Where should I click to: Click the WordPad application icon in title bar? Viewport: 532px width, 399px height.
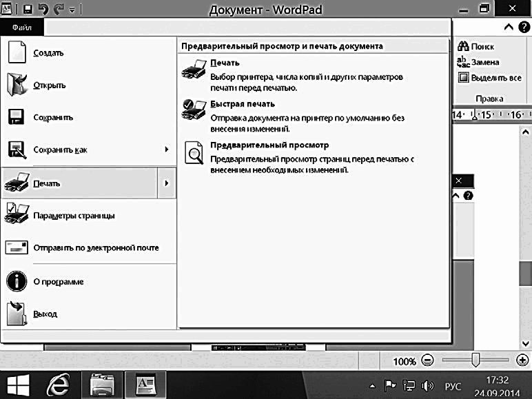[x=6, y=9]
